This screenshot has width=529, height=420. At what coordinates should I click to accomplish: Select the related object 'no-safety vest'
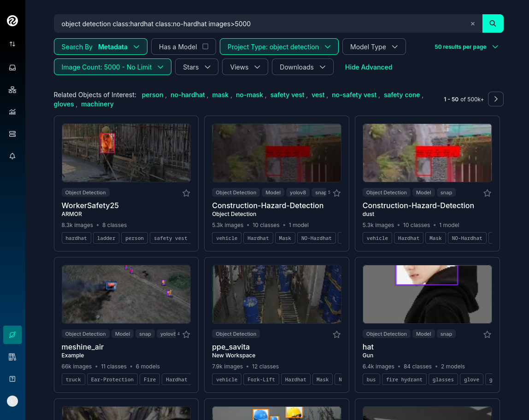point(354,95)
